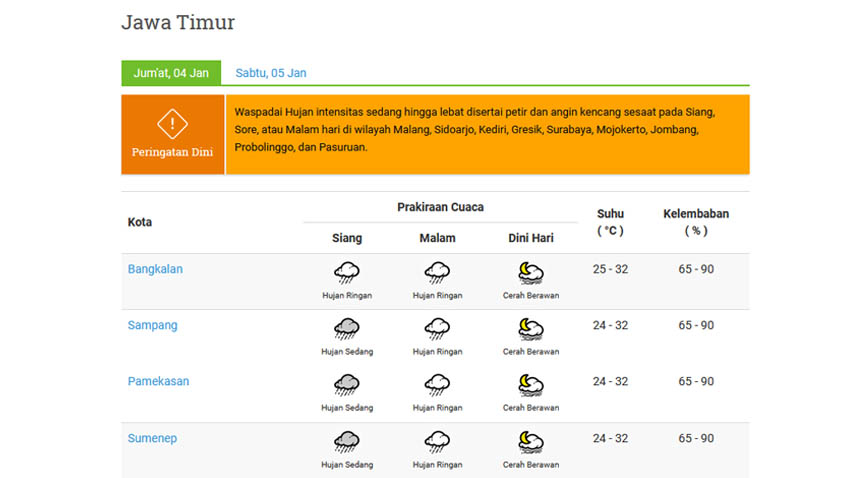The height and width of the screenshot is (478, 850).
Task: Open the Bangkalan city link
Action: pos(155,269)
